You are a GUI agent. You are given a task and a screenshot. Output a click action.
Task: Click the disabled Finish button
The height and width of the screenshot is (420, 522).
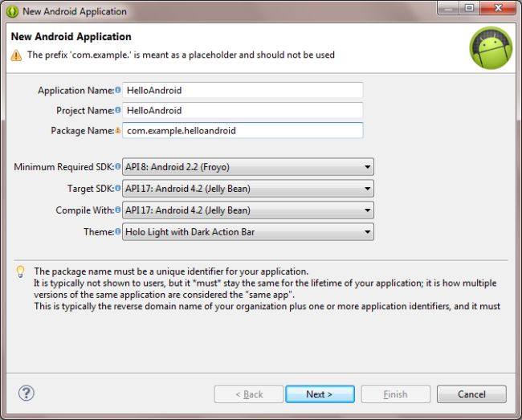pyautogui.click(x=395, y=394)
